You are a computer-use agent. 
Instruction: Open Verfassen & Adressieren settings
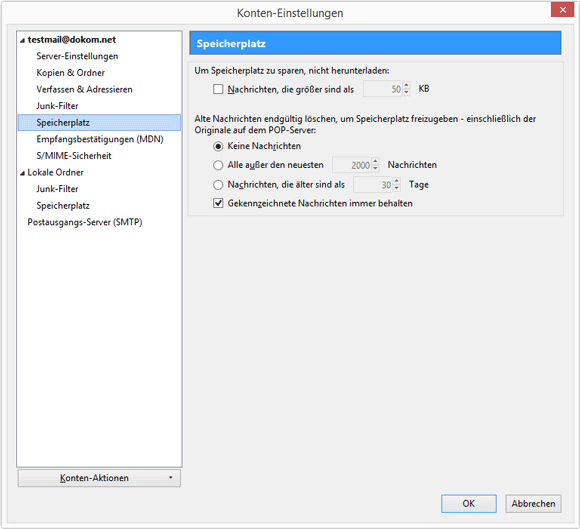tap(84, 90)
